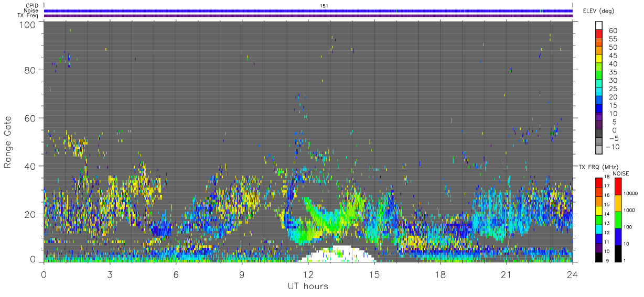Click the 'Range Gate' y-axis title
Screen dimensions: 644x297
click(8, 142)
